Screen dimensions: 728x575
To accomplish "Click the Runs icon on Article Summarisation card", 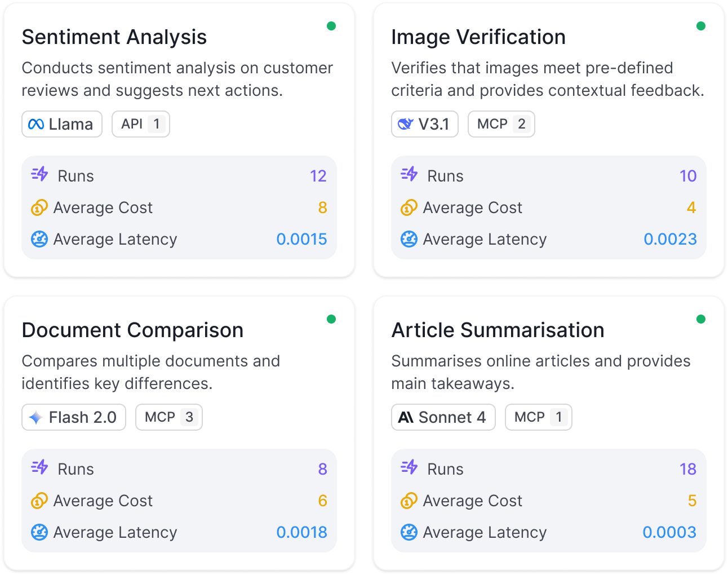I will point(409,468).
